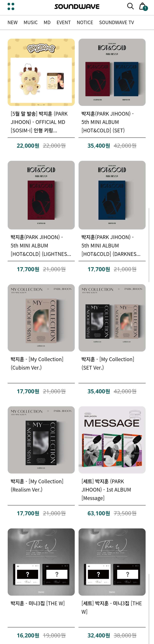Open the SOSIM-I doll keyring thumbnail
The width and height of the screenshot is (154, 644).
(x=41, y=72)
